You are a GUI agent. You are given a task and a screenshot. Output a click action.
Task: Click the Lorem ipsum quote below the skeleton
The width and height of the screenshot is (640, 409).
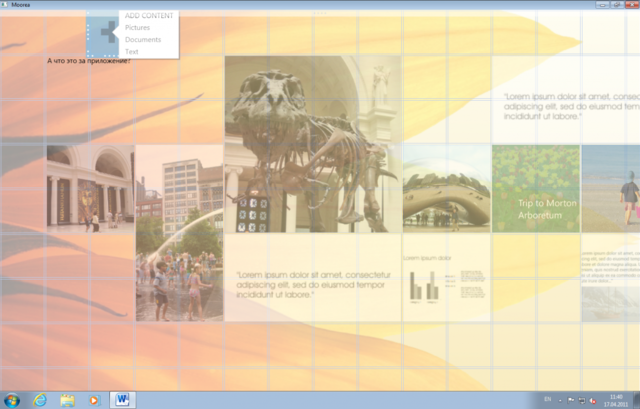(x=312, y=282)
